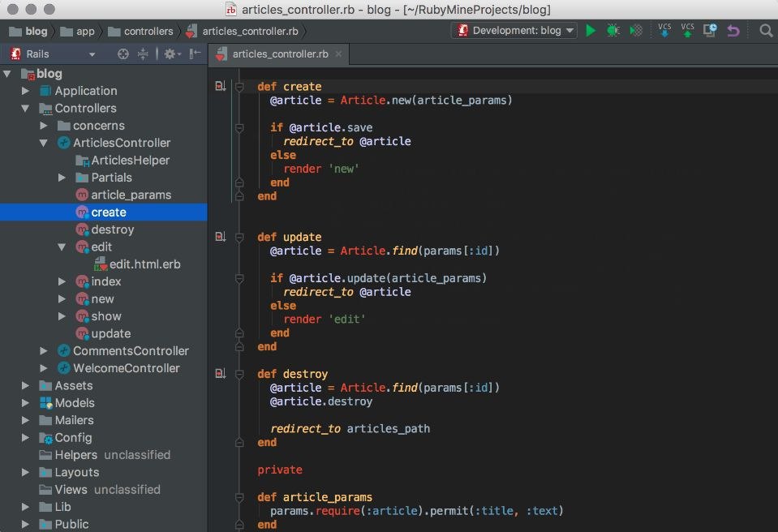The height and width of the screenshot is (532, 778).
Task: Click controllers in the breadcrumb bar
Action: pos(141,32)
